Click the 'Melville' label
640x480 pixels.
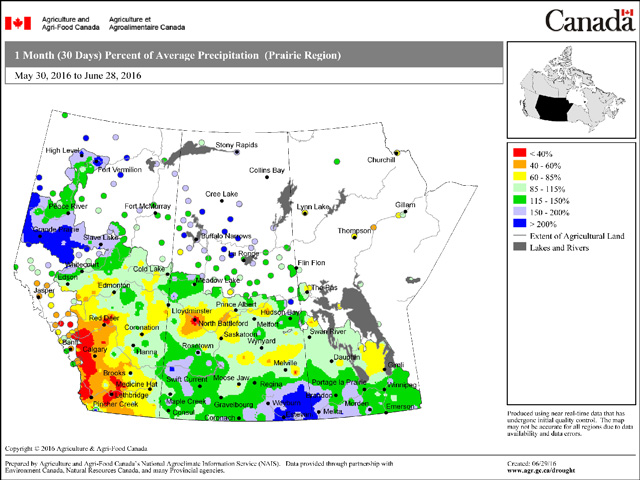click(x=285, y=363)
